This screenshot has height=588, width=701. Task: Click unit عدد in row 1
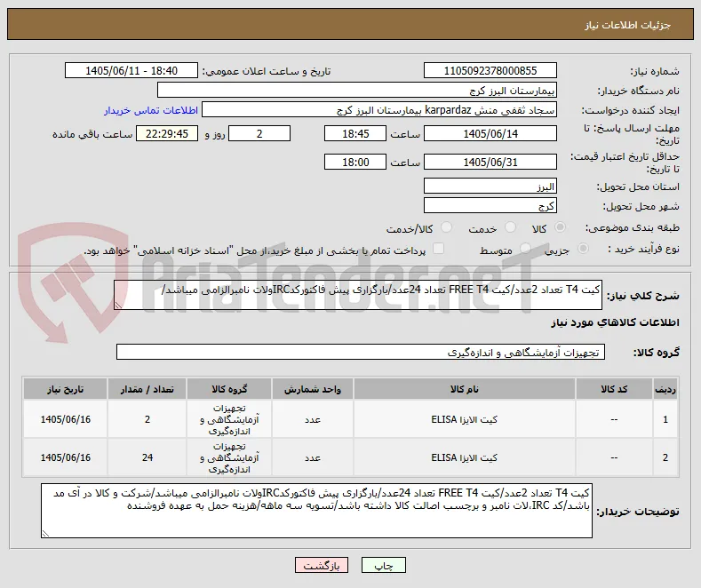click(x=313, y=419)
